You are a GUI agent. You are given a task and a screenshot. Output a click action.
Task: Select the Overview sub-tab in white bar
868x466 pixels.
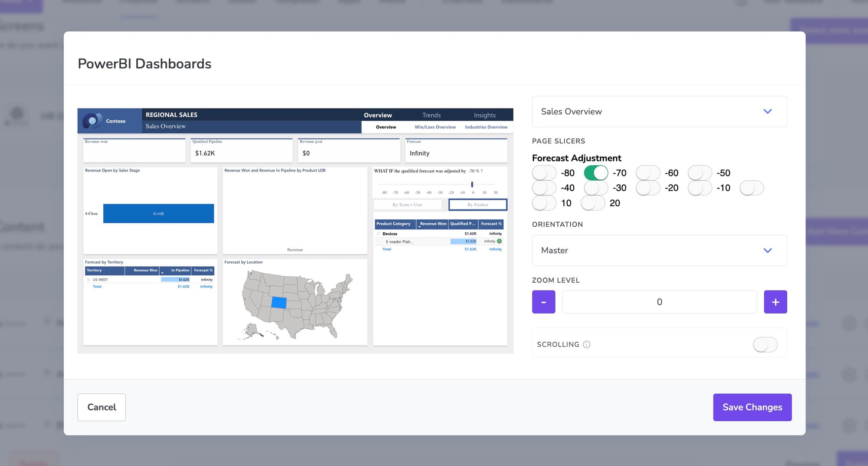(x=386, y=127)
